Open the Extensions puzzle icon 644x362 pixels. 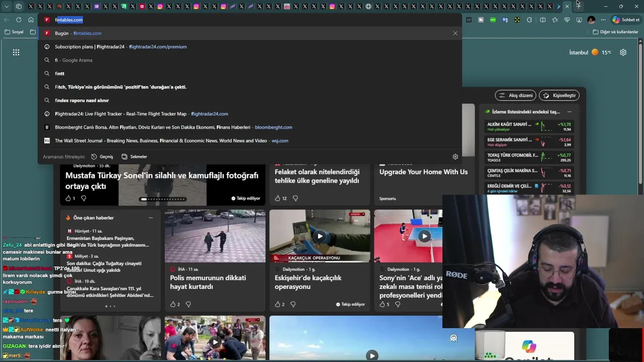point(529,20)
